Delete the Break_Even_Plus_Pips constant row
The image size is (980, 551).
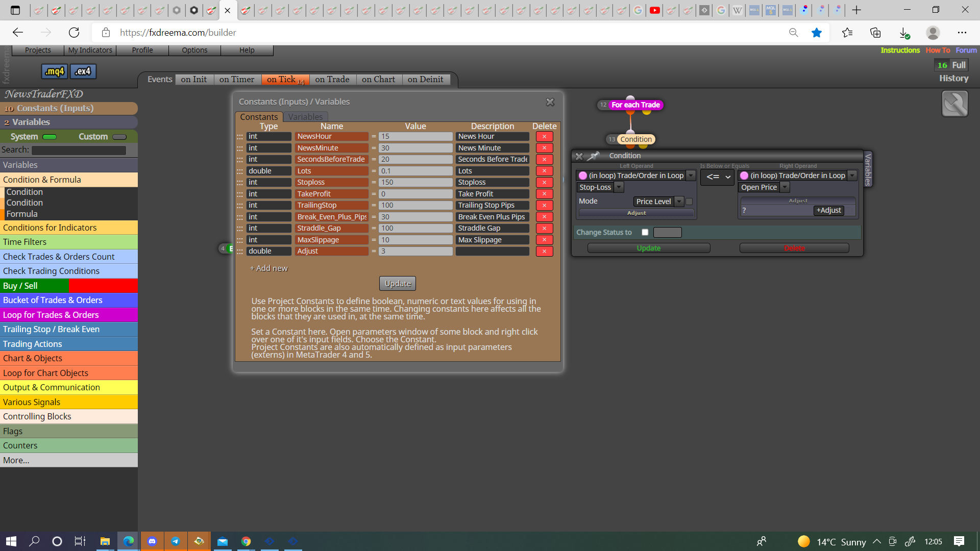coord(544,217)
